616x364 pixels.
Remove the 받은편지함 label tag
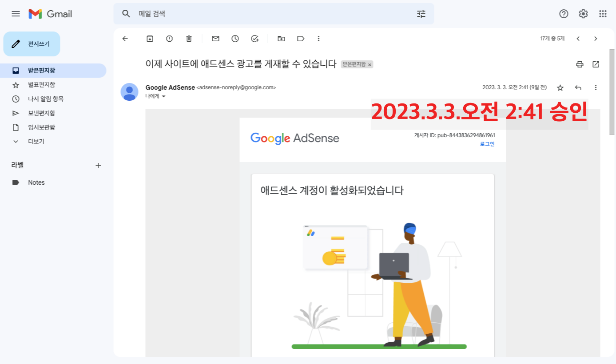click(370, 65)
